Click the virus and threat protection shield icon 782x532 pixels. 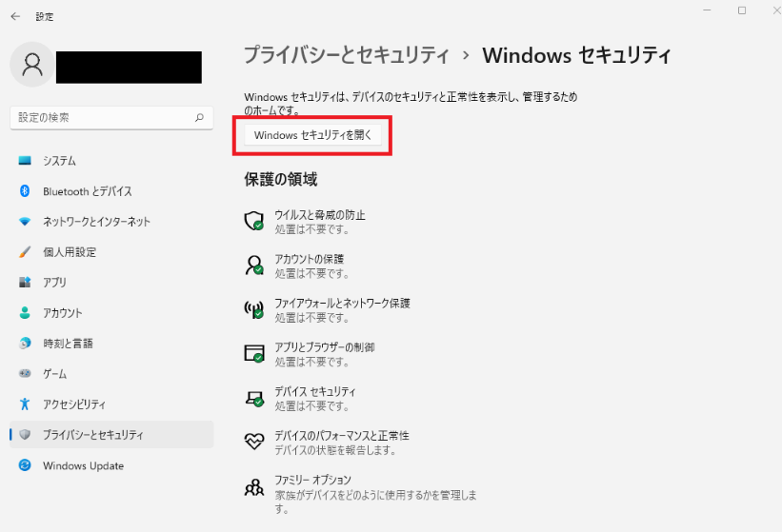pos(254,220)
